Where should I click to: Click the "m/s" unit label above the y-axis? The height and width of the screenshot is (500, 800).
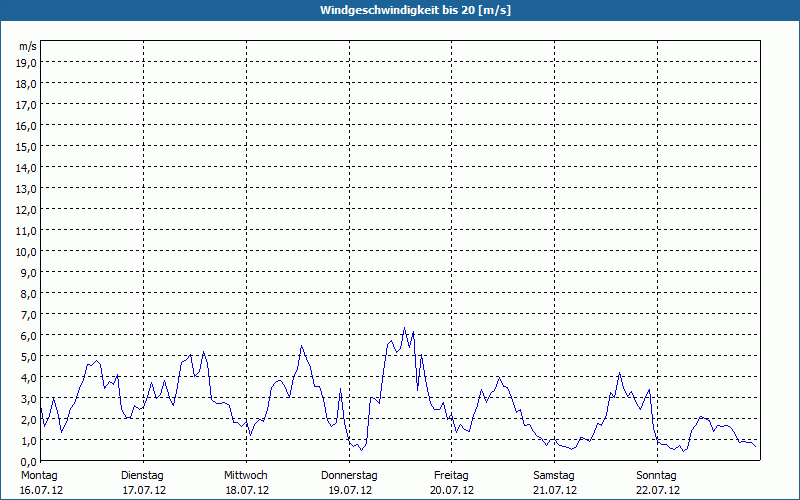point(28,46)
